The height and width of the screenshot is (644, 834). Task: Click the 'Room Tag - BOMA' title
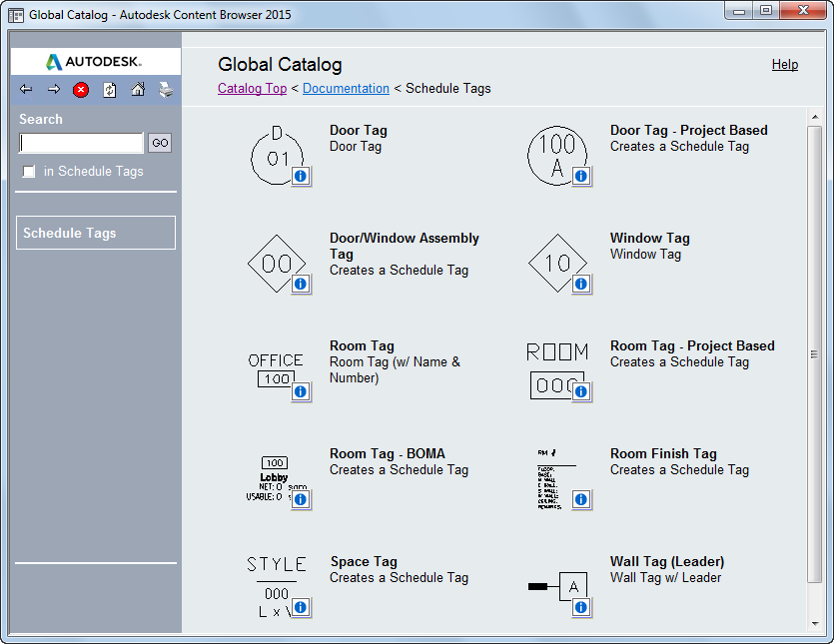click(x=388, y=453)
